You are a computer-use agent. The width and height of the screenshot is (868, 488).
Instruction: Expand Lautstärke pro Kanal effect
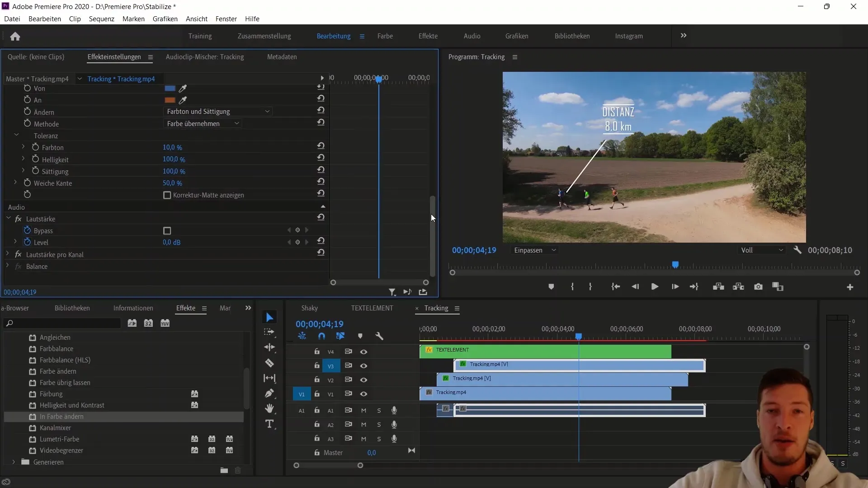[x=7, y=254]
